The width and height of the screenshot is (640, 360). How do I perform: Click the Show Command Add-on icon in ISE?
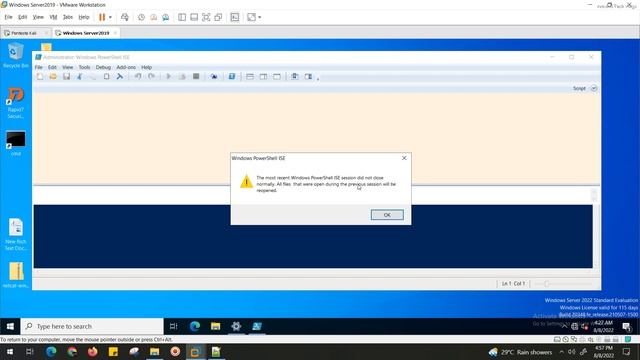[x=308, y=76]
